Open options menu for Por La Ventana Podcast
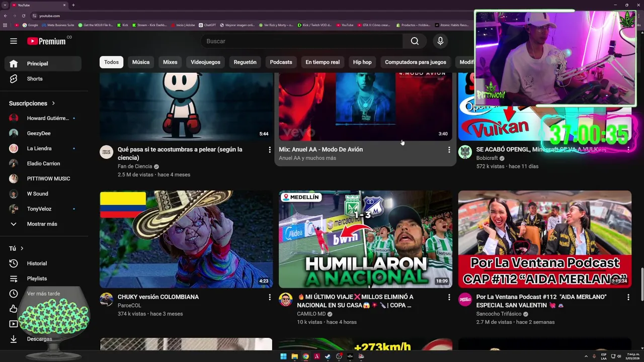The width and height of the screenshot is (644, 362). coord(628,298)
